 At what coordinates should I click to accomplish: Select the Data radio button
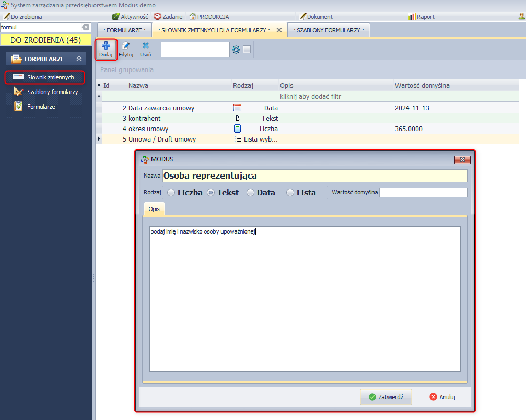click(251, 193)
